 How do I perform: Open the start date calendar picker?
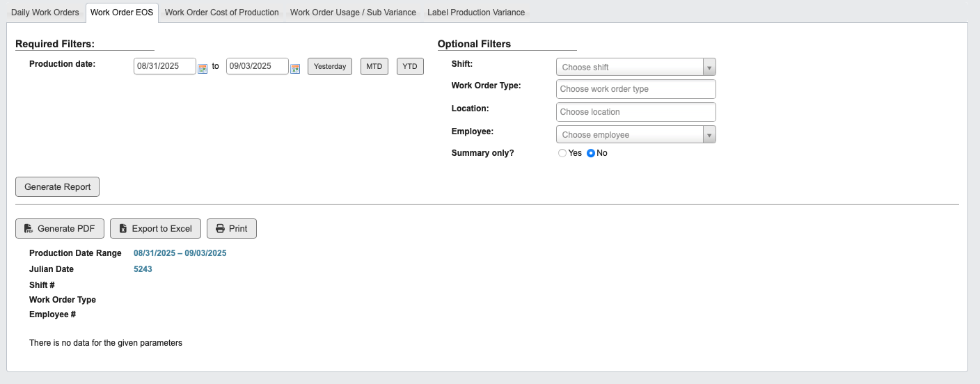[203, 68]
